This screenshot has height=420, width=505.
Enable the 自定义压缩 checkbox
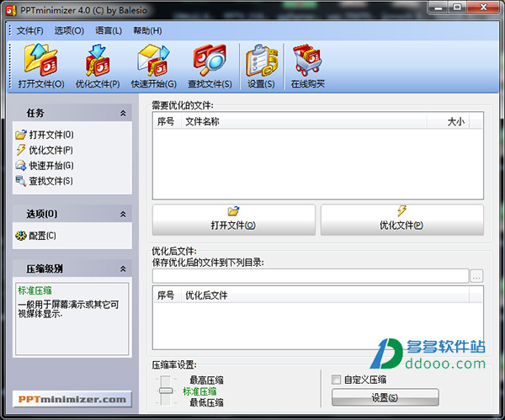[x=336, y=380]
